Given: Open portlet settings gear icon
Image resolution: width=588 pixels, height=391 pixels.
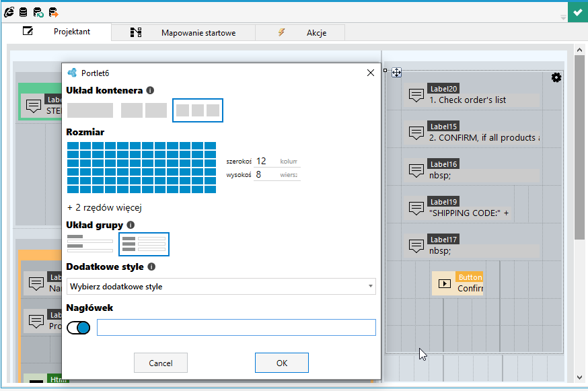Looking at the screenshot, I should [556, 77].
